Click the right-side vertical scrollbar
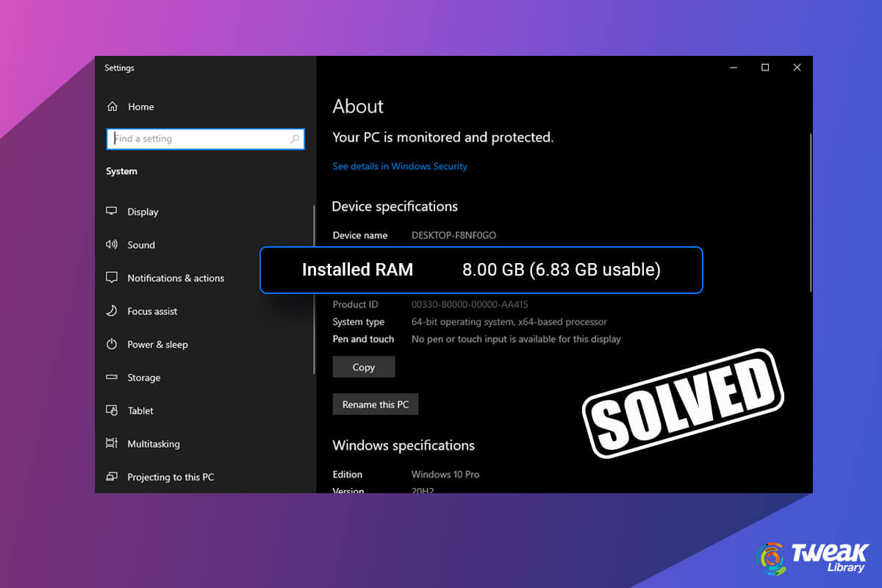Screen dimensions: 882x588 tap(810, 213)
